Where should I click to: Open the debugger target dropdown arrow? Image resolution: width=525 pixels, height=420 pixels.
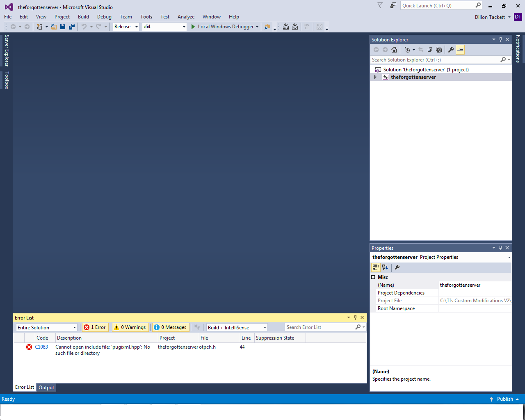(x=257, y=27)
